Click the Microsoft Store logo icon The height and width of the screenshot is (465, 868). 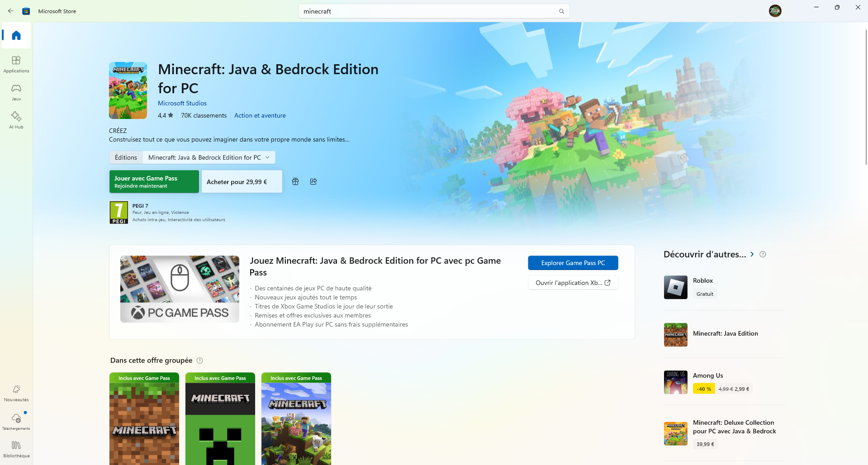pos(26,11)
